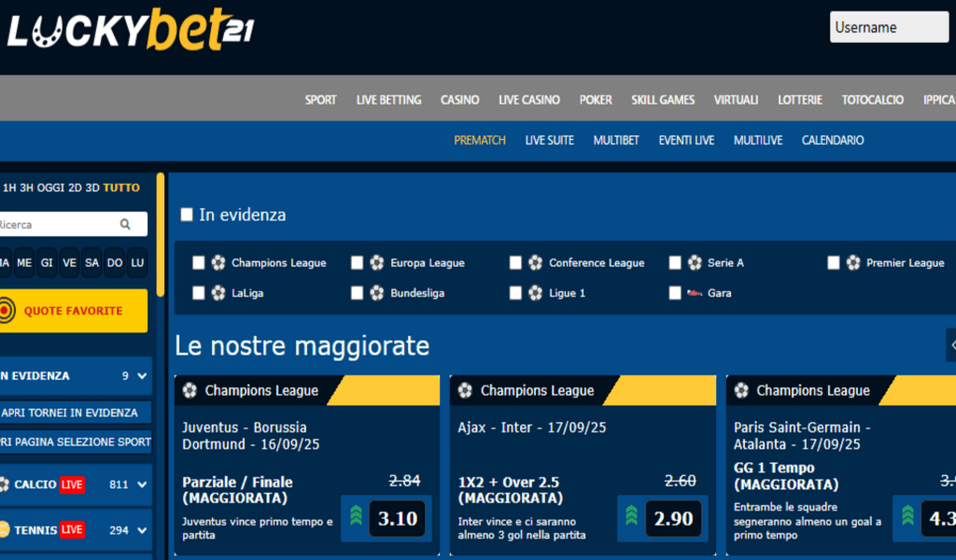Check the Europa League checkbox

pyautogui.click(x=357, y=262)
